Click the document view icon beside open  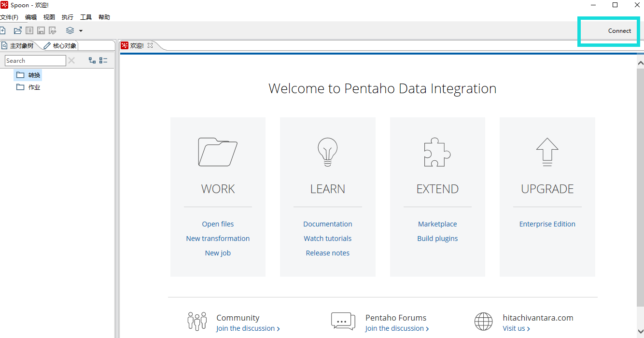[29, 30]
